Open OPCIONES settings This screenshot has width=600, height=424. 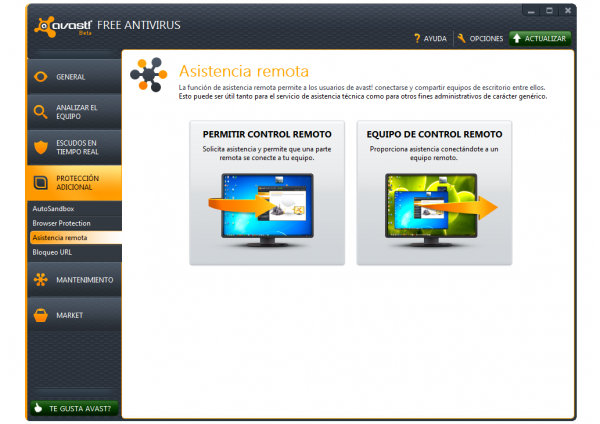coord(480,38)
